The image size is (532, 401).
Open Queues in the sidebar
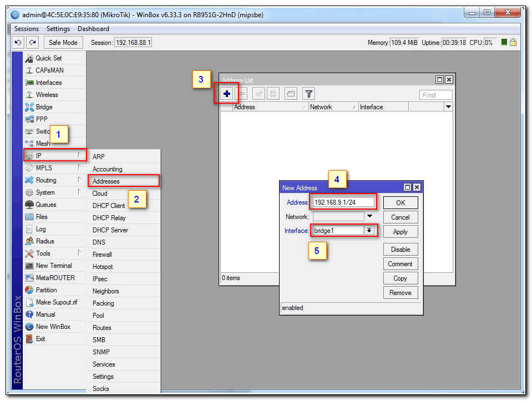pyautogui.click(x=54, y=205)
